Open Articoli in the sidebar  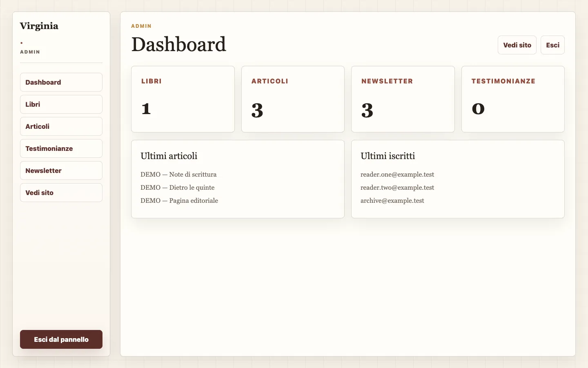tap(61, 126)
